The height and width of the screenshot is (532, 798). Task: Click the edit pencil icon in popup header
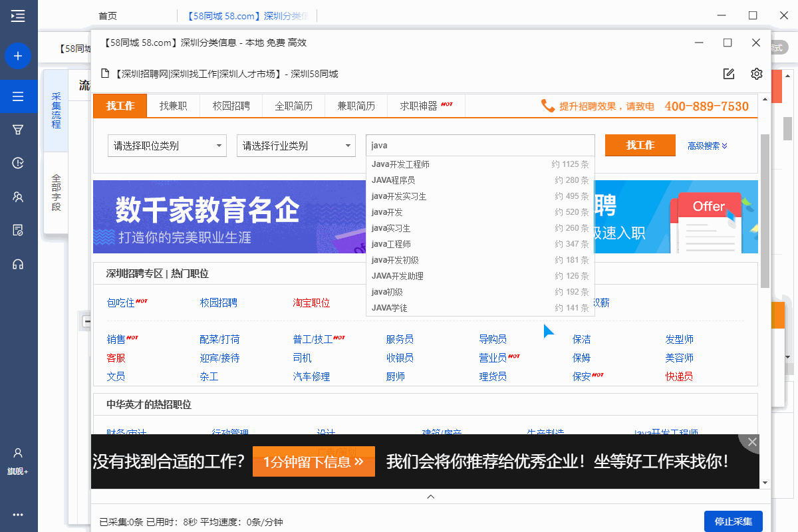click(x=729, y=74)
